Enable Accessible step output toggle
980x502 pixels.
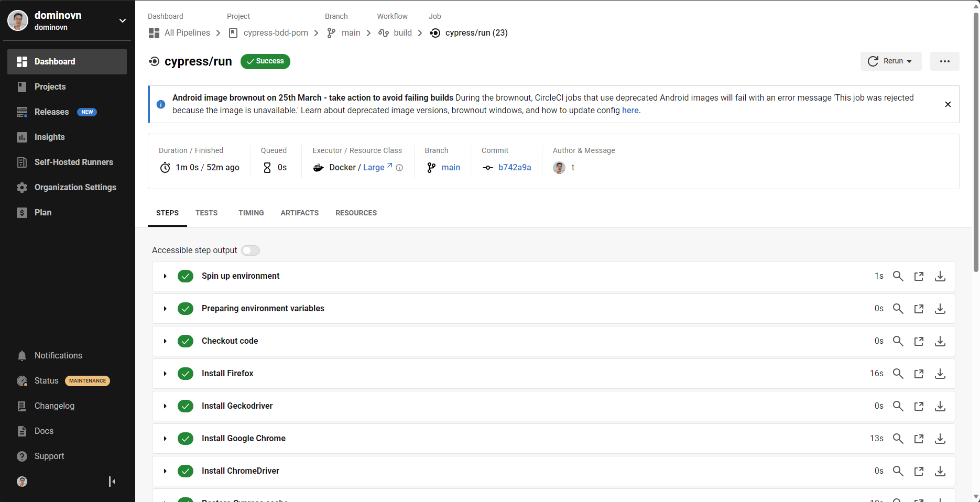pyautogui.click(x=251, y=250)
